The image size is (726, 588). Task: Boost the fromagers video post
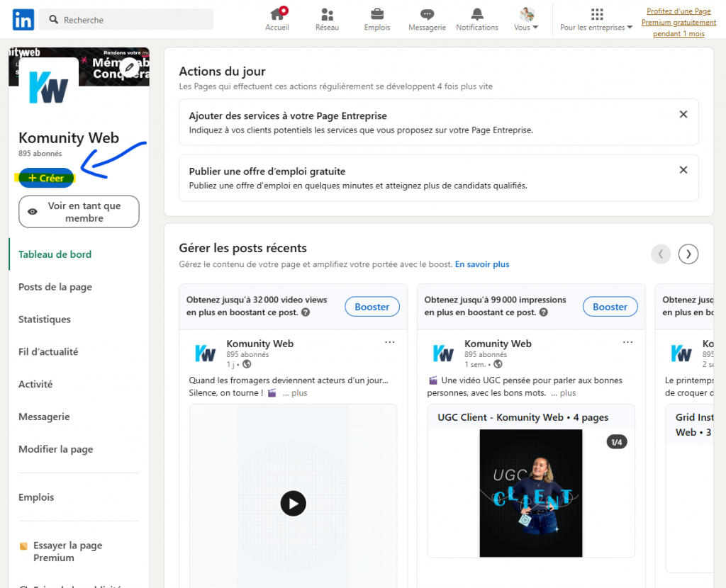(372, 307)
